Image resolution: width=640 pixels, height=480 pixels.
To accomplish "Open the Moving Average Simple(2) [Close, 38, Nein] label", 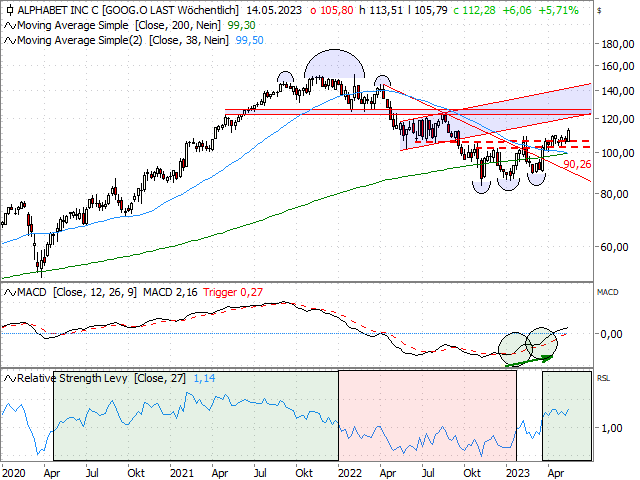I will click(123, 40).
